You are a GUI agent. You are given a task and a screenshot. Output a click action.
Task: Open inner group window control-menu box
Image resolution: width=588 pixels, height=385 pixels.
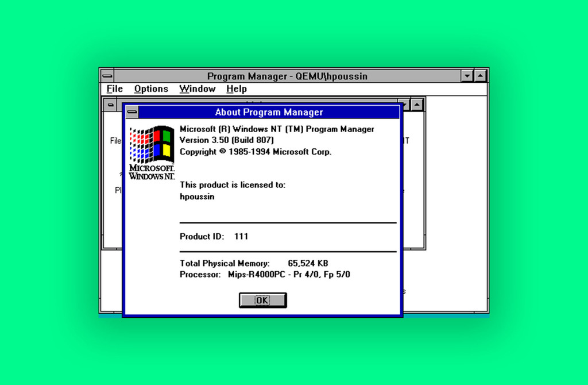point(110,105)
